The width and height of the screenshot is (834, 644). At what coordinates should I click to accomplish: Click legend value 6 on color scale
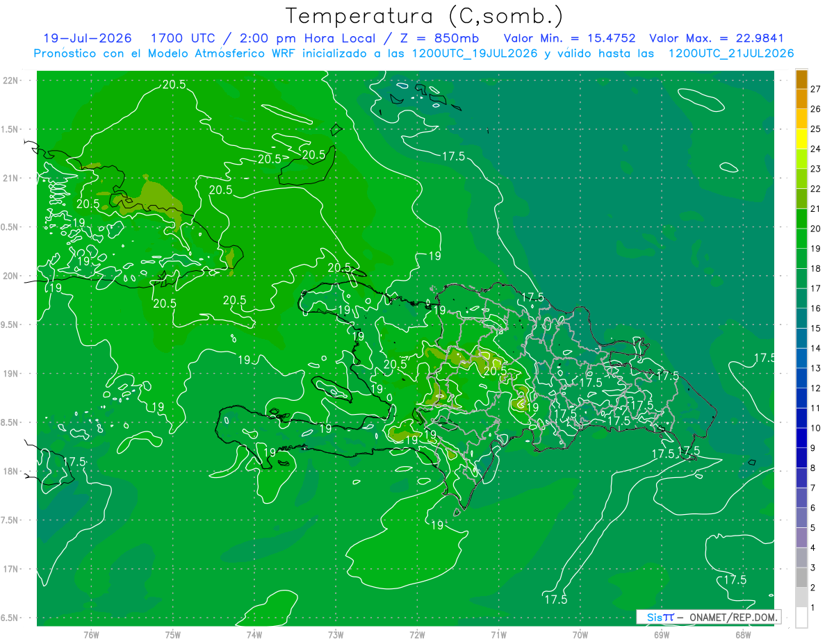[x=812, y=508]
